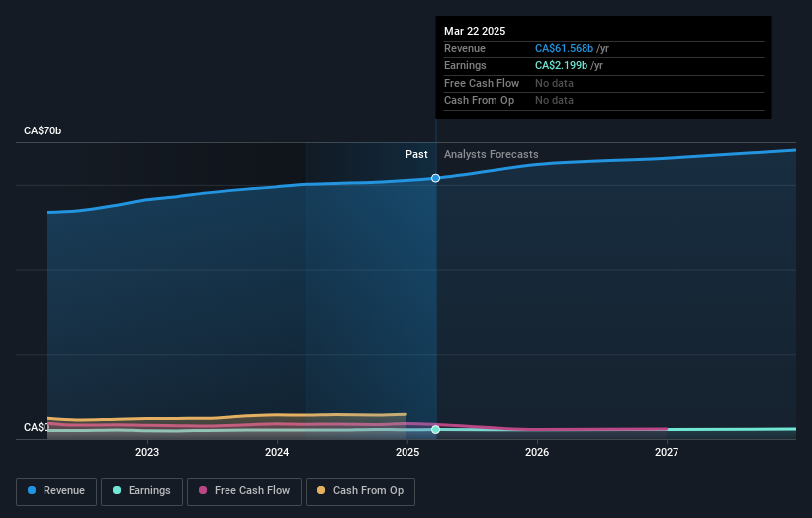Click the 2024 x-axis label
This screenshot has width=812, height=518.
277,452
